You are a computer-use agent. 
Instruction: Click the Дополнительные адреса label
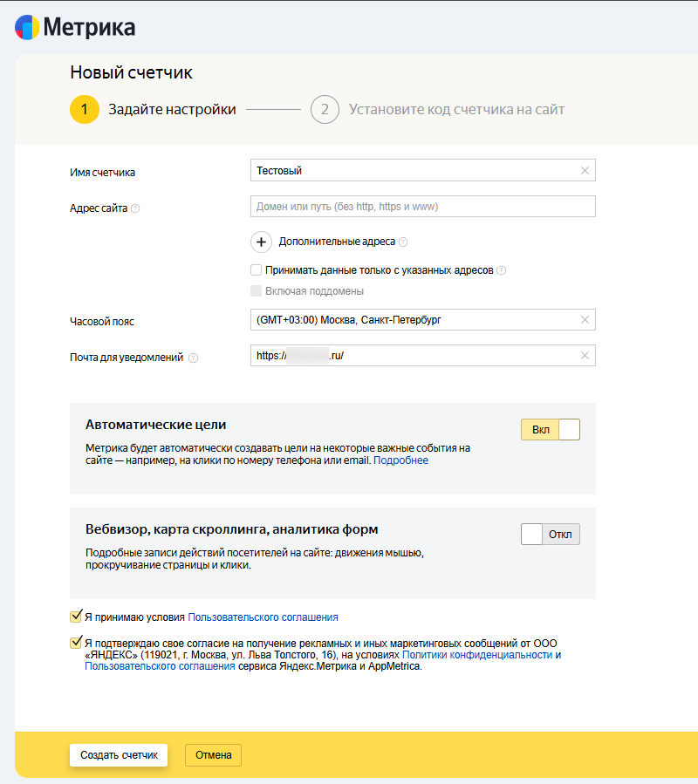click(x=337, y=242)
